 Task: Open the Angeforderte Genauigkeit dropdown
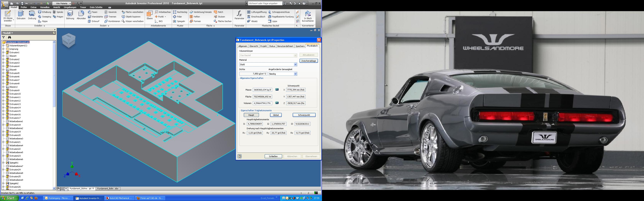click(x=283, y=74)
